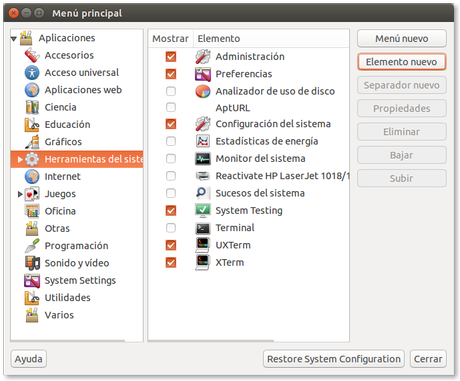460x381 pixels.
Task: Click Restore System Configuration button
Action: click(x=334, y=359)
